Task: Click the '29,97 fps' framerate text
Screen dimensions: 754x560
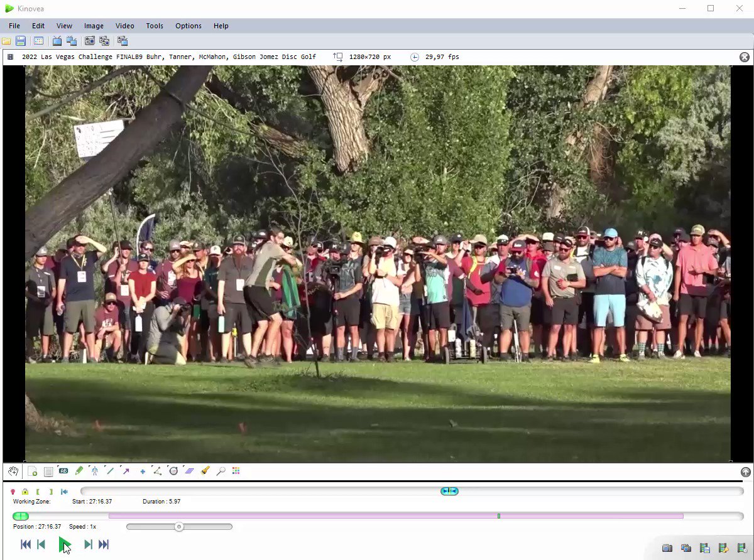Action: [x=442, y=57]
